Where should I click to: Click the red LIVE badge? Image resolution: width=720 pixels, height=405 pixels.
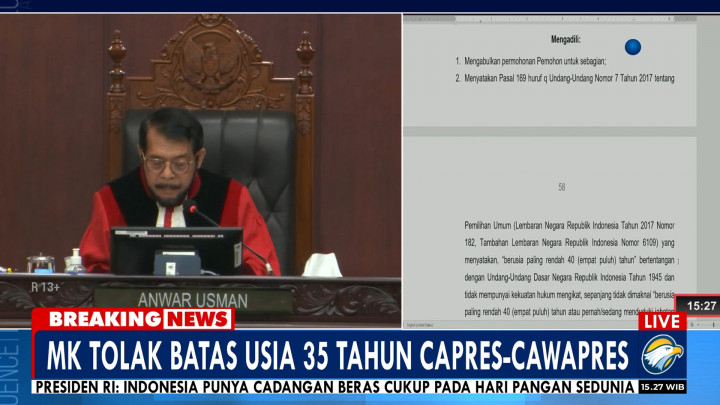pos(662,321)
